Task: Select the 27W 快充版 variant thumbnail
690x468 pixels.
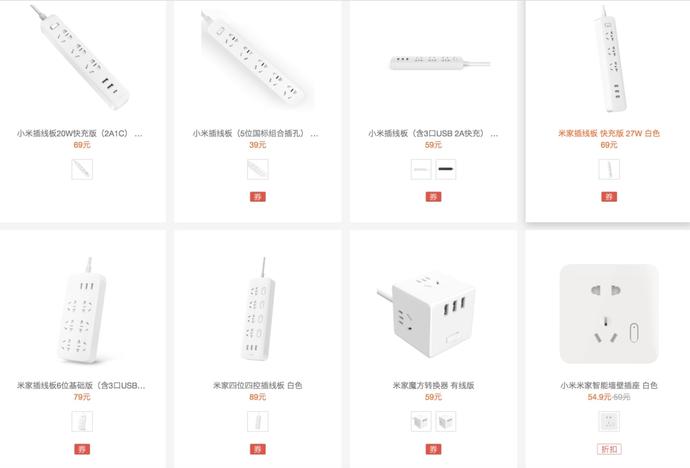Action: click(x=609, y=169)
